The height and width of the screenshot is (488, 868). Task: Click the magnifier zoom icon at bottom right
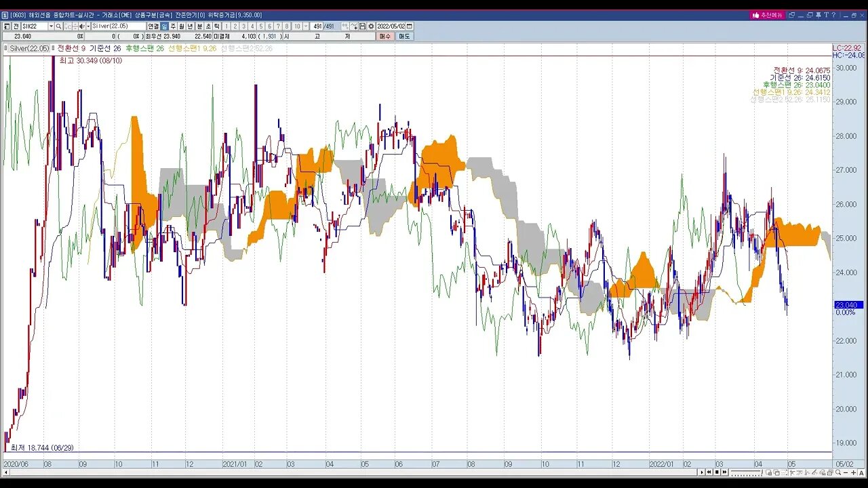(x=838, y=472)
